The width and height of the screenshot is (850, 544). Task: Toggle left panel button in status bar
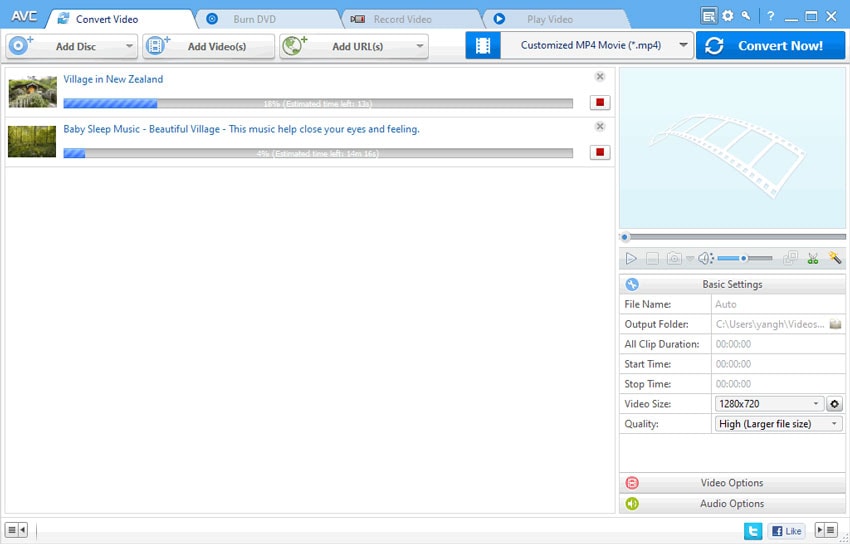pos(16,529)
